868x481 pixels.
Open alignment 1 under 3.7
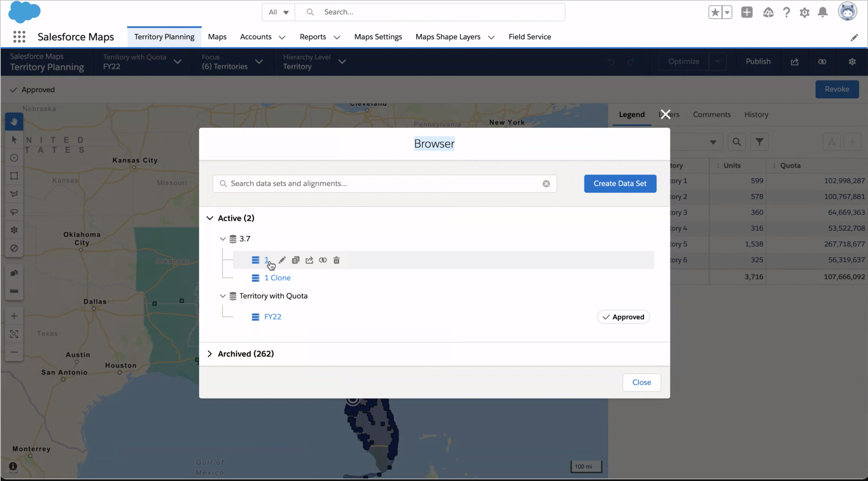click(x=266, y=260)
